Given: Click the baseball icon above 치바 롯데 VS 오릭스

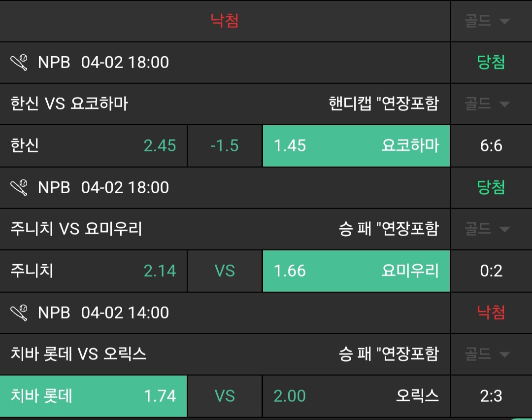Looking at the screenshot, I should (19, 313).
